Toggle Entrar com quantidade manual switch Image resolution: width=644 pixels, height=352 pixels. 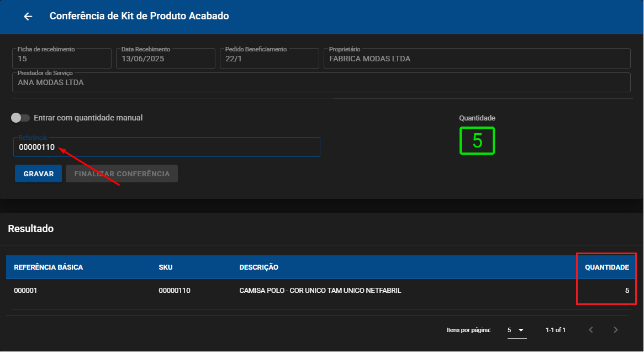click(x=20, y=118)
